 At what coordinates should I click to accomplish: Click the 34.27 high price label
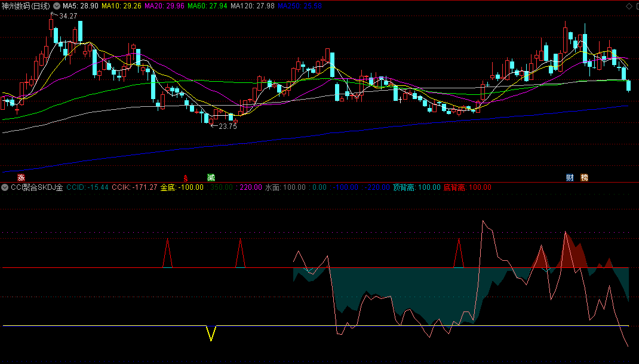(68, 16)
